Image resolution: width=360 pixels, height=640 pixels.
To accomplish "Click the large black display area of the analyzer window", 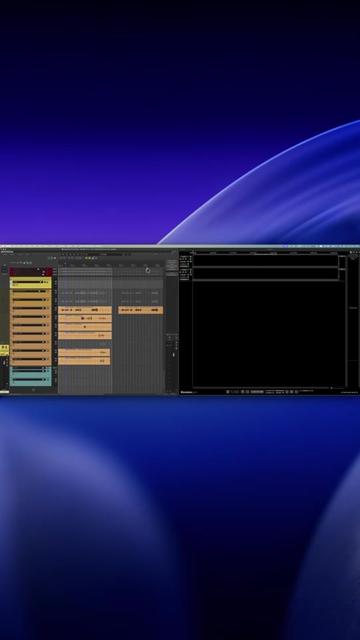I will [x=269, y=334].
